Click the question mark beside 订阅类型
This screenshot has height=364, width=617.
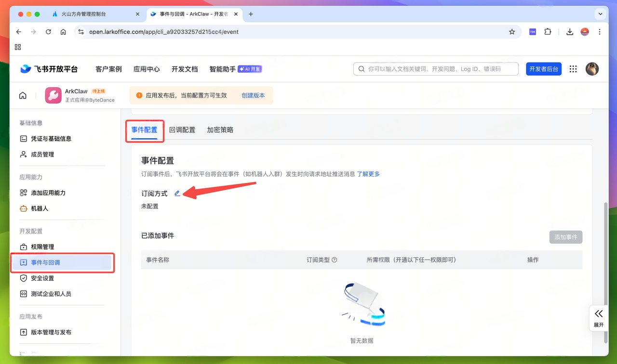click(335, 260)
